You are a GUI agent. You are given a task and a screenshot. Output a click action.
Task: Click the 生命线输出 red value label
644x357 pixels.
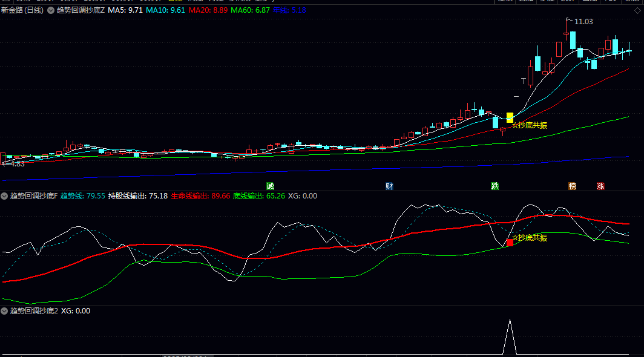[200, 196]
